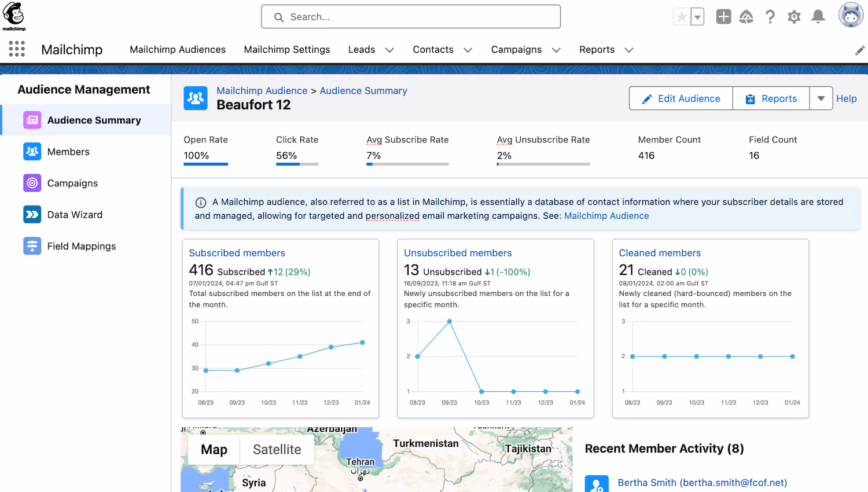Image resolution: width=868 pixels, height=492 pixels.
Task: Click the Member Count value 416
Action: tap(646, 156)
